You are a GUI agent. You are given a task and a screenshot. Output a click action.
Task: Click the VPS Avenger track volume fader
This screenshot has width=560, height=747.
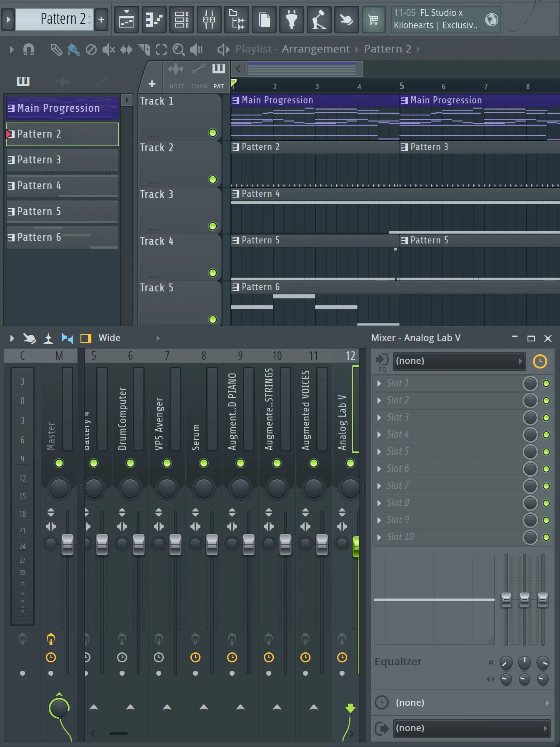tap(175, 544)
